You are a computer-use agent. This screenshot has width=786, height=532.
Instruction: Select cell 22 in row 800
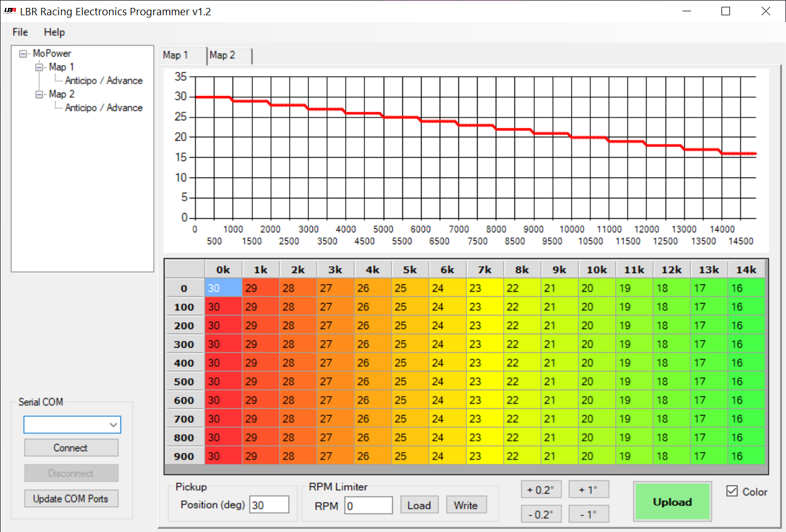522,438
